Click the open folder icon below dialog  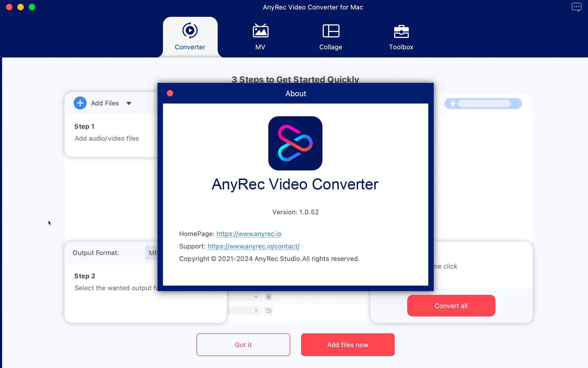pyautogui.click(x=269, y=311)
